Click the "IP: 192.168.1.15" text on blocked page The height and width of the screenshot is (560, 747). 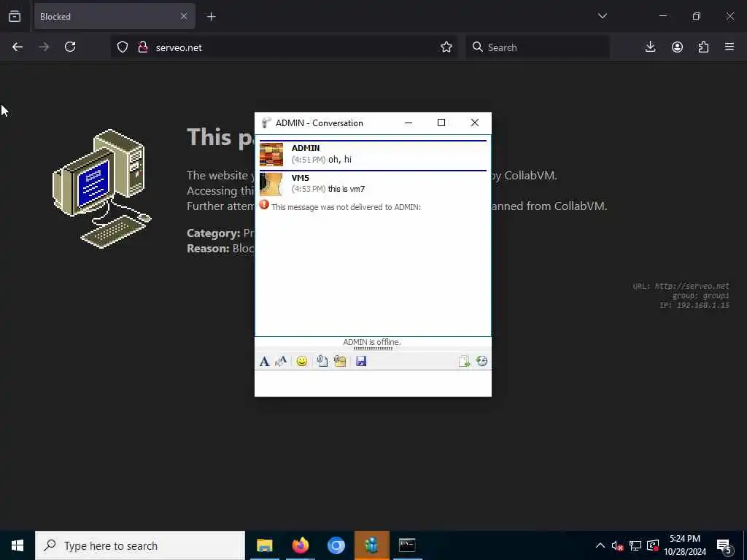[694, 306]
